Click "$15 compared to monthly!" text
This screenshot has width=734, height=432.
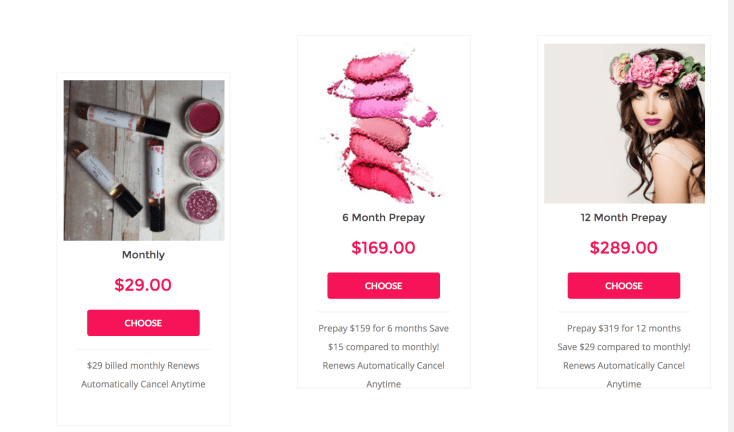click(x=383, y=347)
